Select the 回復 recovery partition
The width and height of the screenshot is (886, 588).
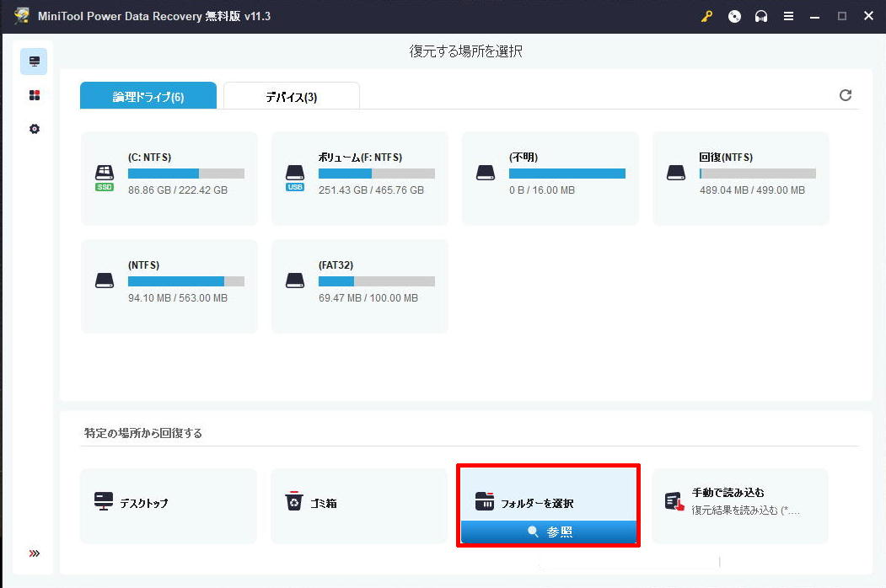click(740, 177)
